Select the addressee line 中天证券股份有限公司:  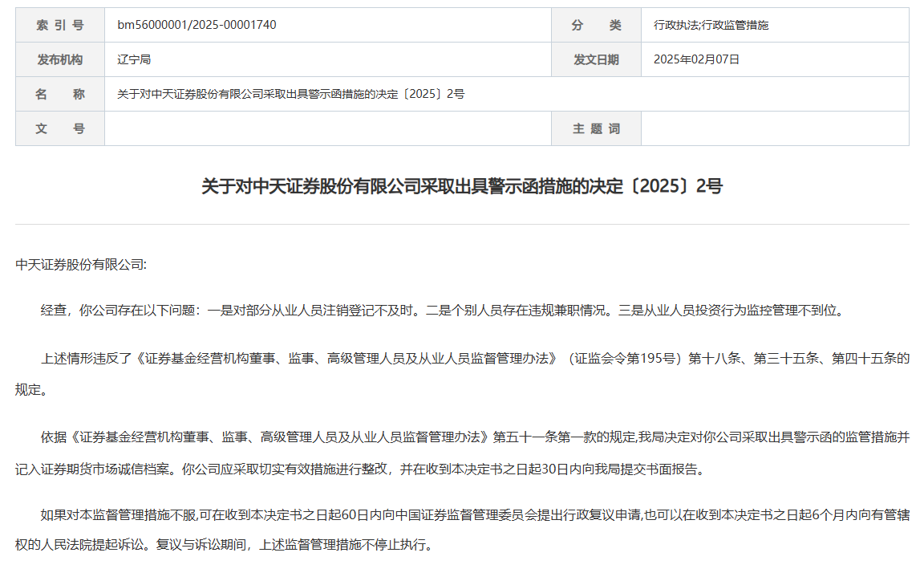pos(81,265)
